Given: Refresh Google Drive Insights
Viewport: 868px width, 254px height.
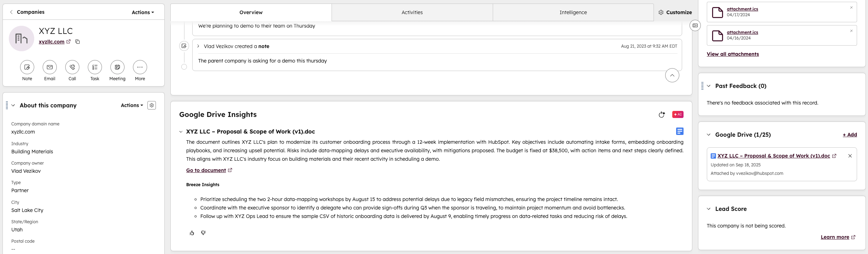Looking at the screenshot, I should point(662,114).
